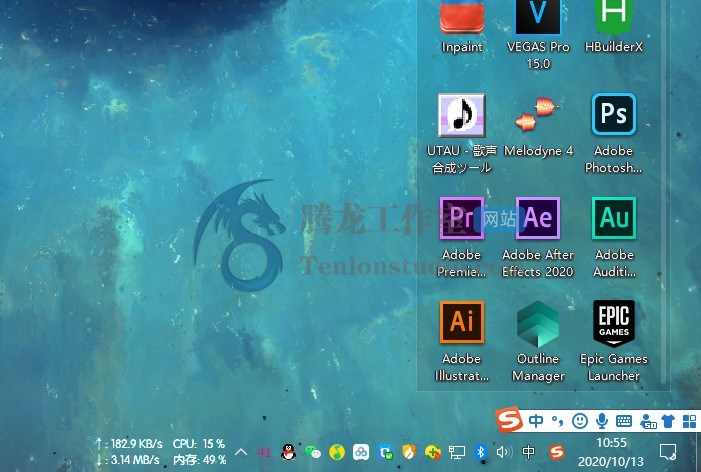Open the network connection tray icon
The image size is (701, 472).
click(x=457, y=452)
